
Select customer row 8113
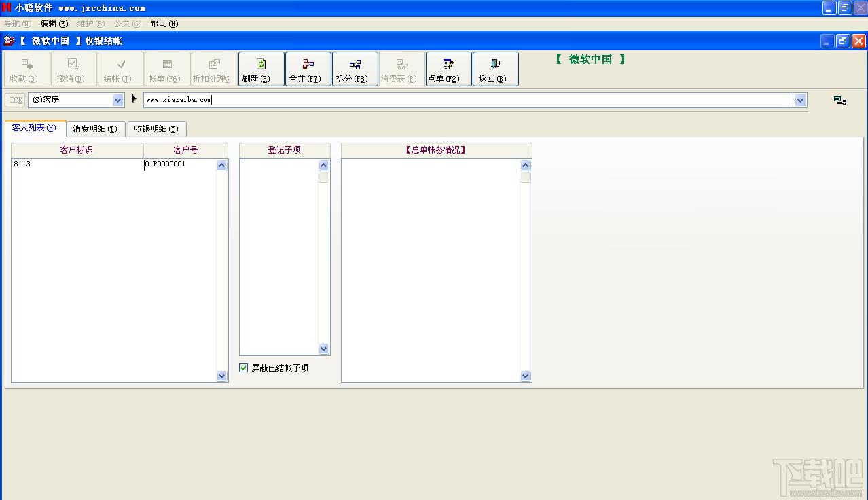77,164
